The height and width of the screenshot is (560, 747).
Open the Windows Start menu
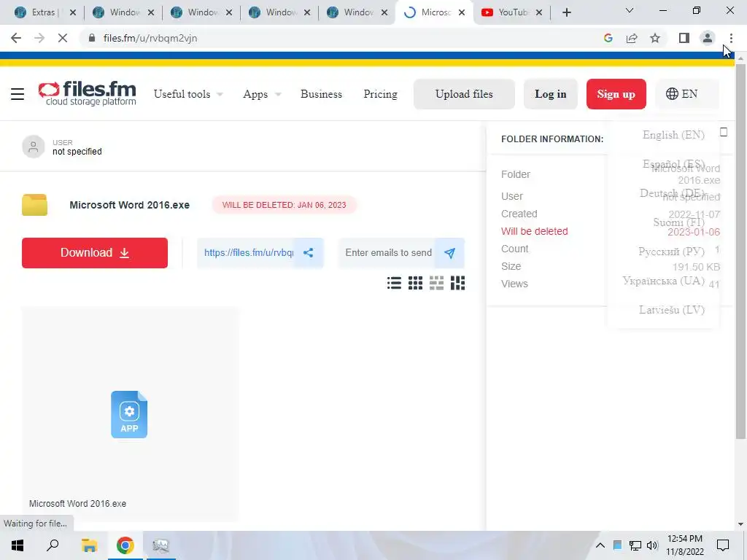pyautogui.click(x=18, y=545)
